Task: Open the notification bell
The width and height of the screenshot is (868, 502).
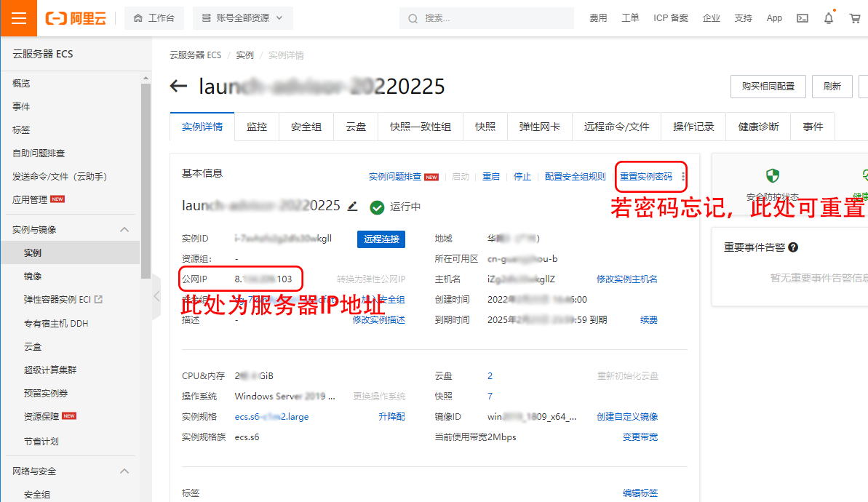Action: [828, 17]
